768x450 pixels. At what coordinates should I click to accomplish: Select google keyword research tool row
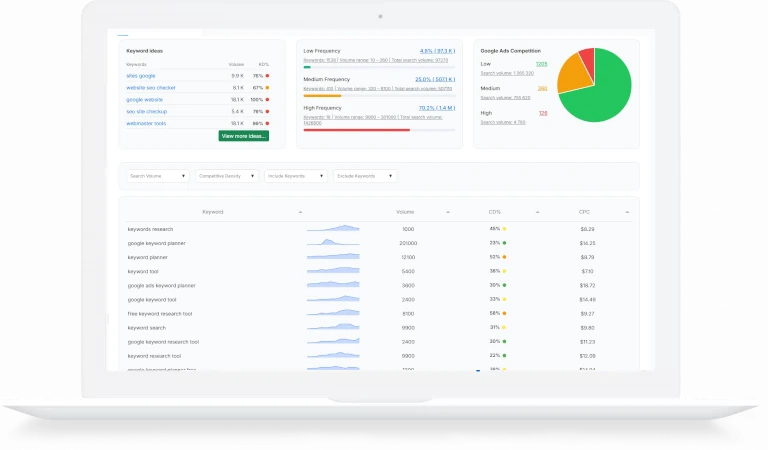click(x=379, y=342)
